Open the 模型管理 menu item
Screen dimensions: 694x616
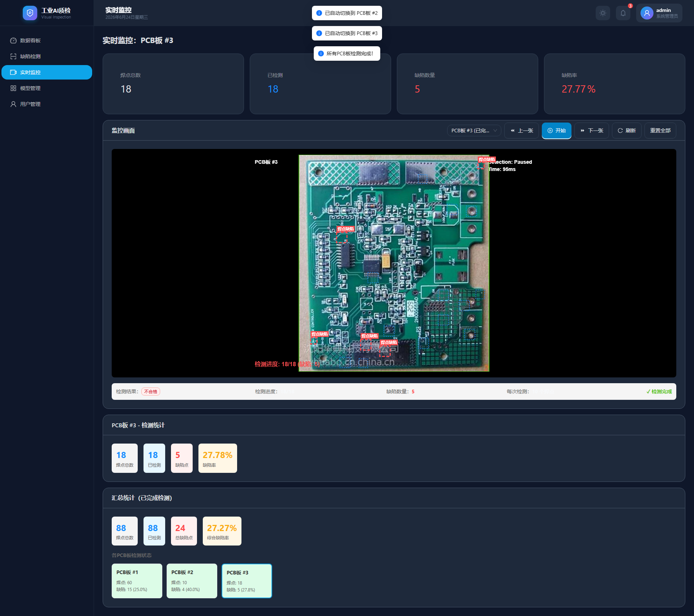tap(47, 88)
